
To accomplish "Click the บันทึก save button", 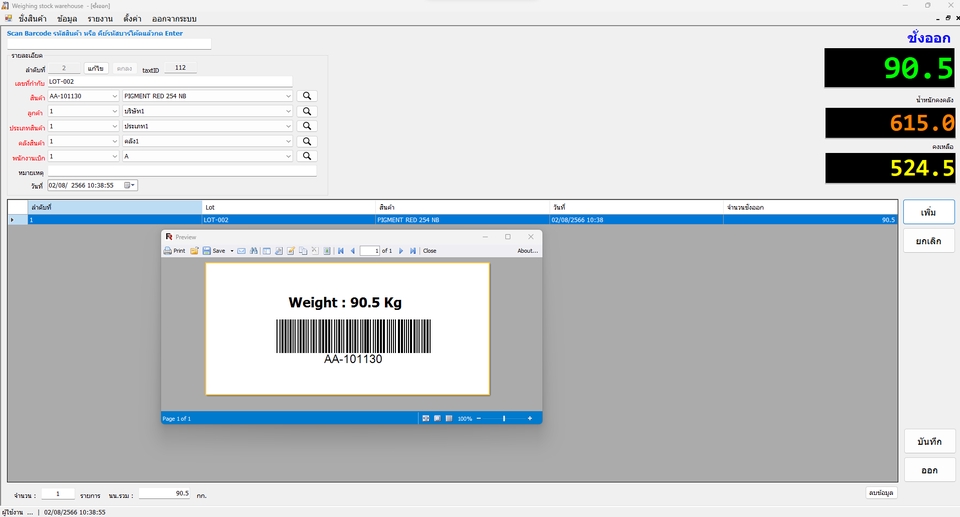I will [x=929, y=441].
